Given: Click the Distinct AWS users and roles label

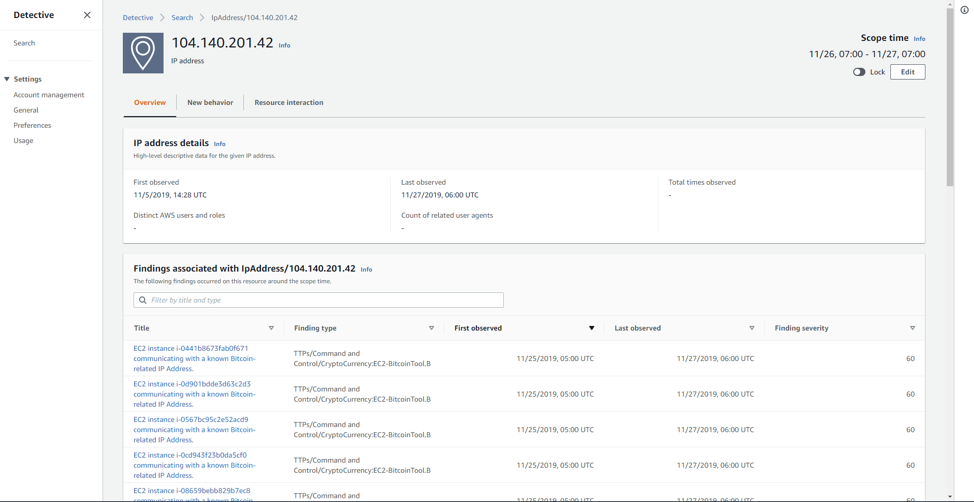Looking at the screenshot, I should (180, 216).
